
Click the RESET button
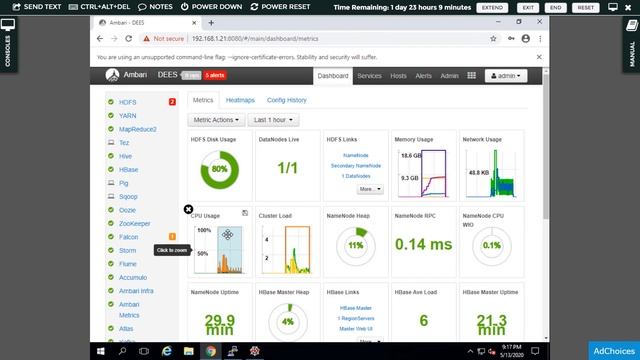[x=586, y=7]
